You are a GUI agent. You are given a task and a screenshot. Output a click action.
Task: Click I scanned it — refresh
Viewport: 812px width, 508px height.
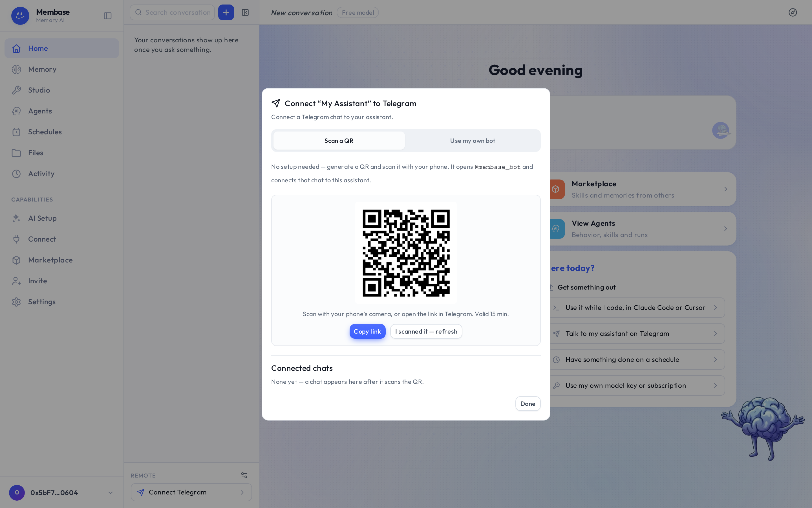pos(426,331)
